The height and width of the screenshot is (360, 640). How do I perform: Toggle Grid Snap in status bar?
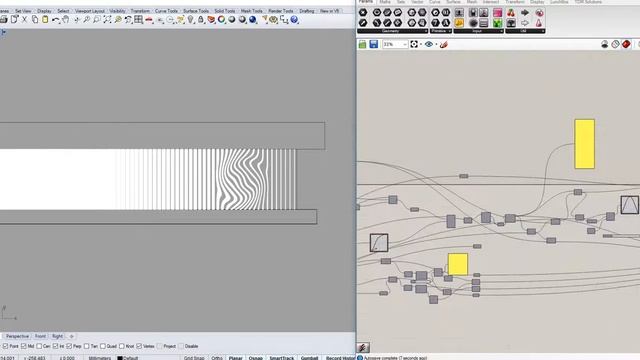(x=194, y=358)
